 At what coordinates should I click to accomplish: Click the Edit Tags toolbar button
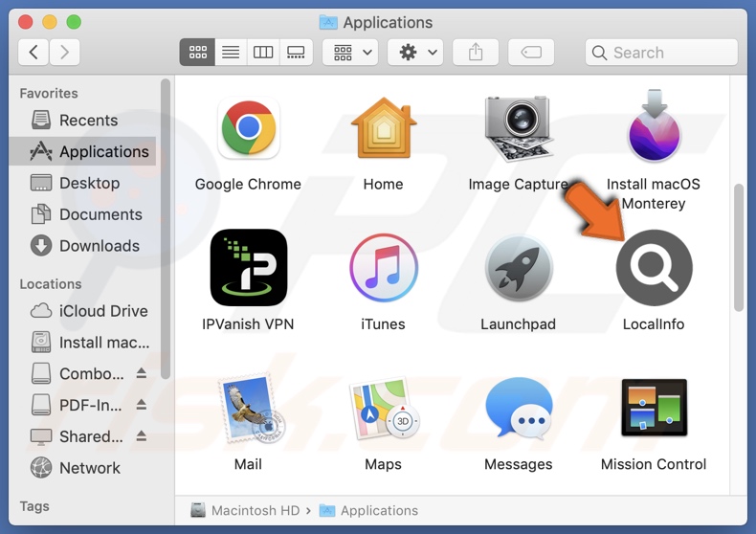click(531, 52)
